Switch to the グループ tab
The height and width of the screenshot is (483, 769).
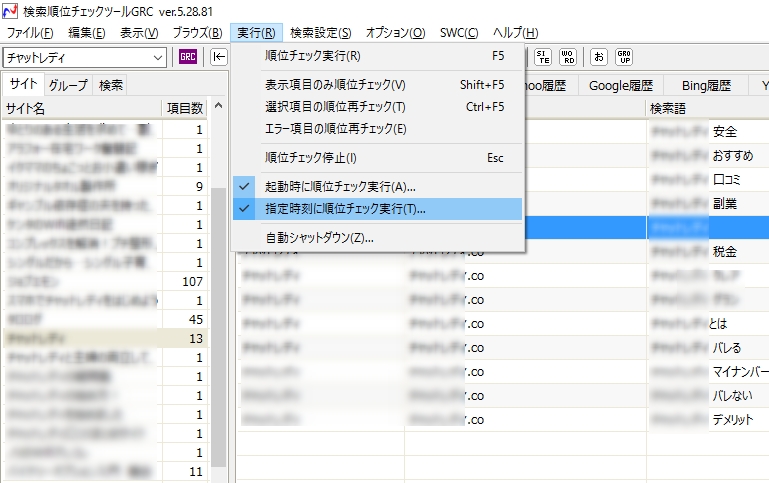(68, 85)
